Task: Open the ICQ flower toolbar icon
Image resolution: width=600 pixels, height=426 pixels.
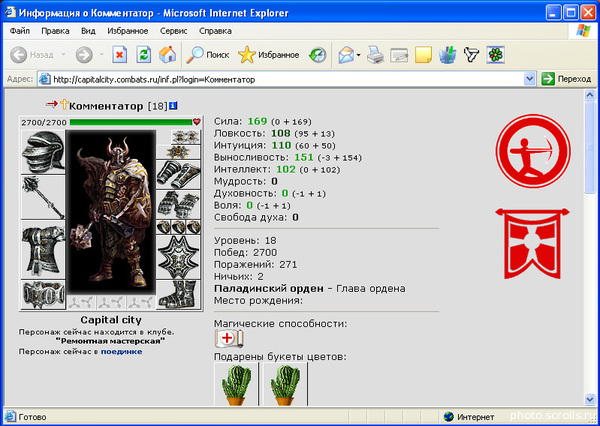Action: 496,55
